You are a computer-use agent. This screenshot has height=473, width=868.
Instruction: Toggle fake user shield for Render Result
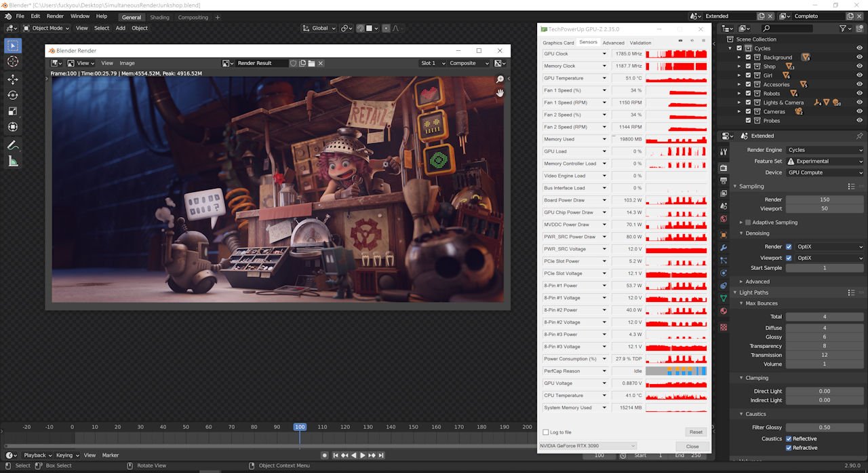pyautogui.click(x=294, y=63)
